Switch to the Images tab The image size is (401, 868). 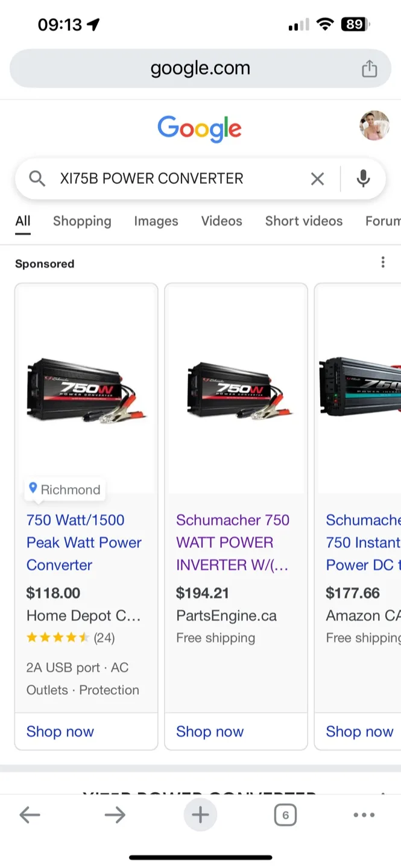click(x=156, y=221)
